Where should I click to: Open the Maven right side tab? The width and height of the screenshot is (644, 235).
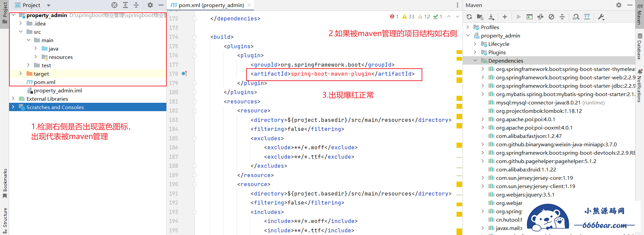(x=640, y=14)
